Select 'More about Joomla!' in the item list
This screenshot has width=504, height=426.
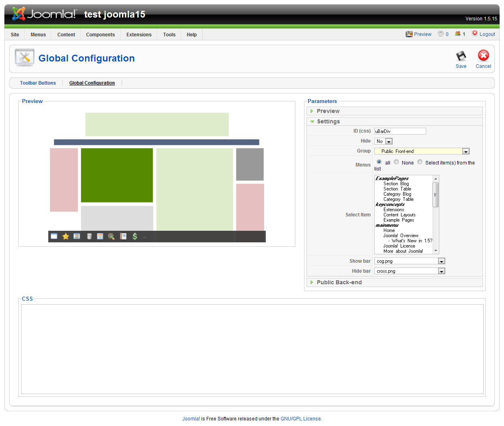tap(403, 251)
